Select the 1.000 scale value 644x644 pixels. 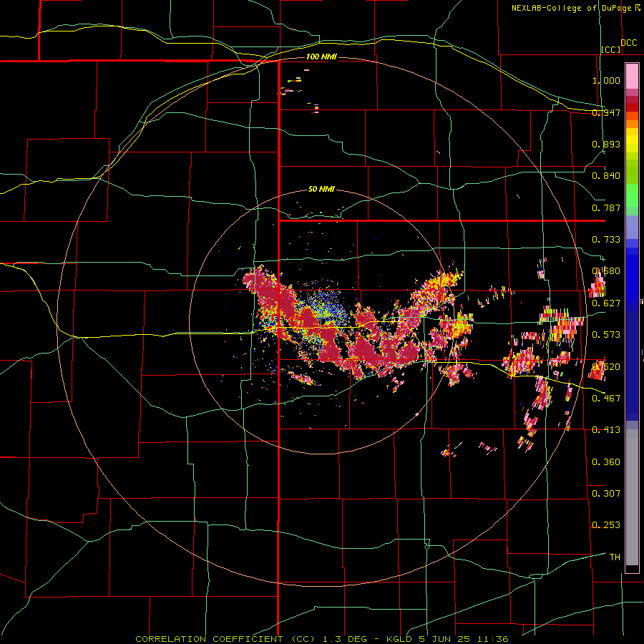(606, 80)
